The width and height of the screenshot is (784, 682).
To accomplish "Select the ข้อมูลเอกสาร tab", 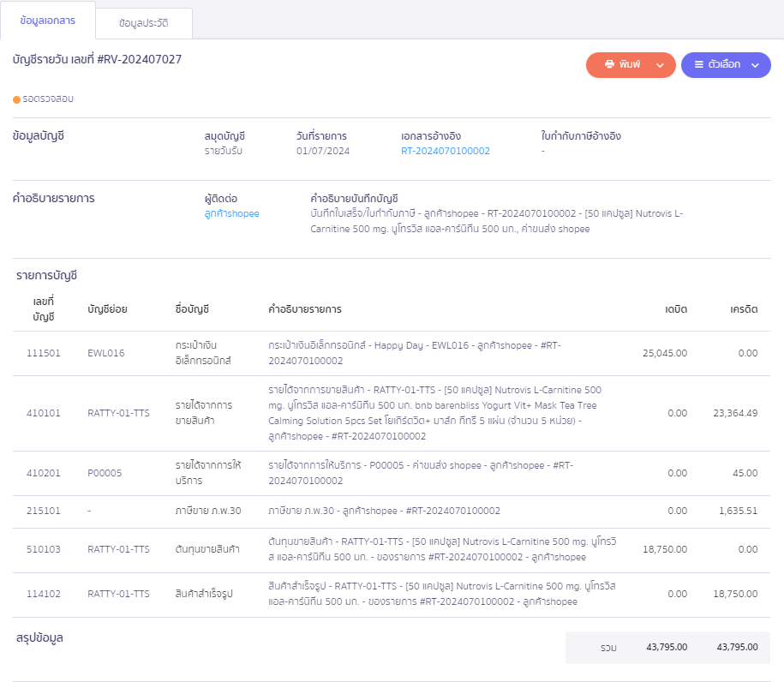I will (47, 20).
